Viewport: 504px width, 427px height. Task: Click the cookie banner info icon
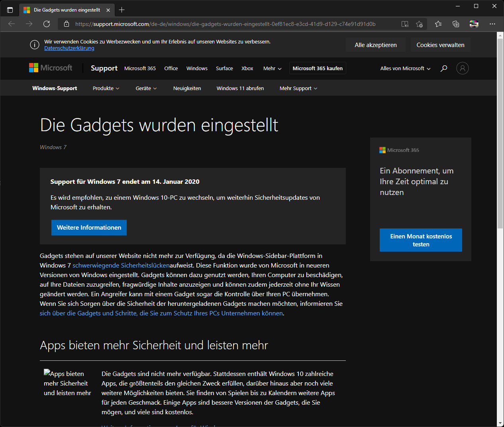[x=35, y=45]
